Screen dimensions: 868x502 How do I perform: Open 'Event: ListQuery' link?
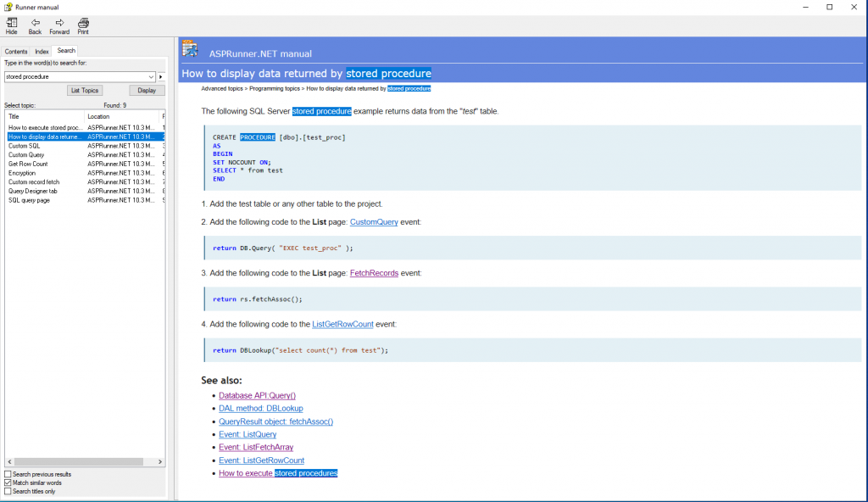click(248, 434)
